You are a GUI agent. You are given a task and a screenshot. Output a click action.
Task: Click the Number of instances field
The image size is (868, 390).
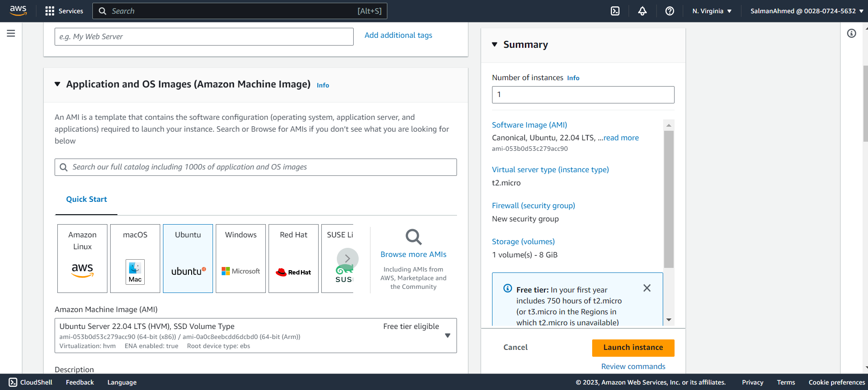click(583, 95)
